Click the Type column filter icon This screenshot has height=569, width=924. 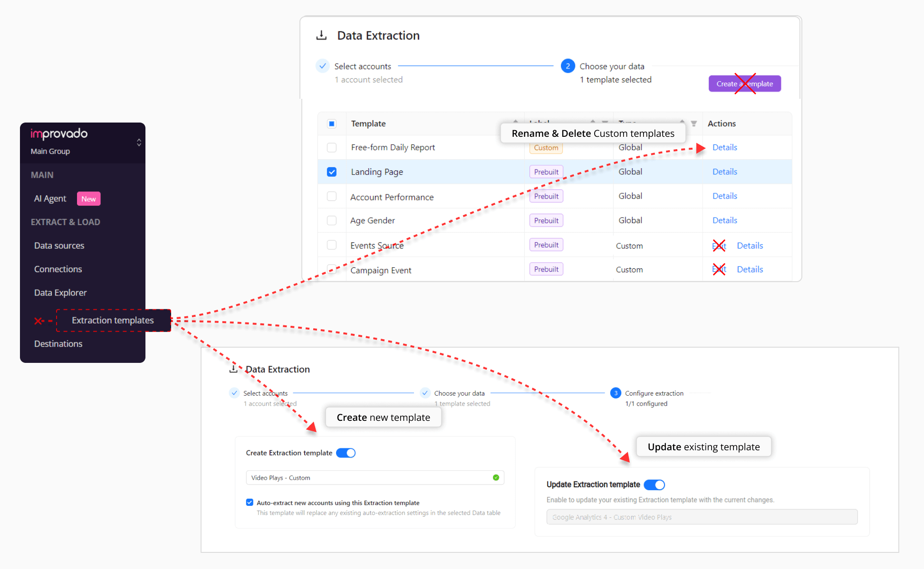693,123
